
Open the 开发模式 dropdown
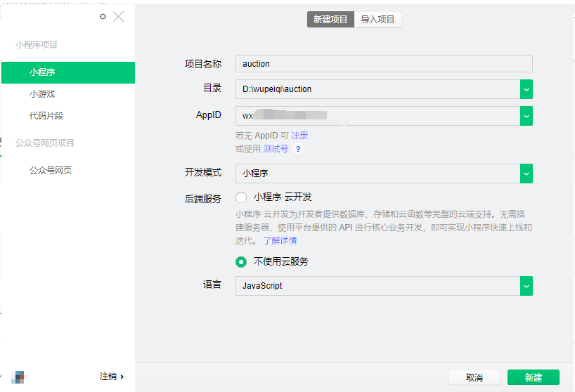tap(526, 173)
